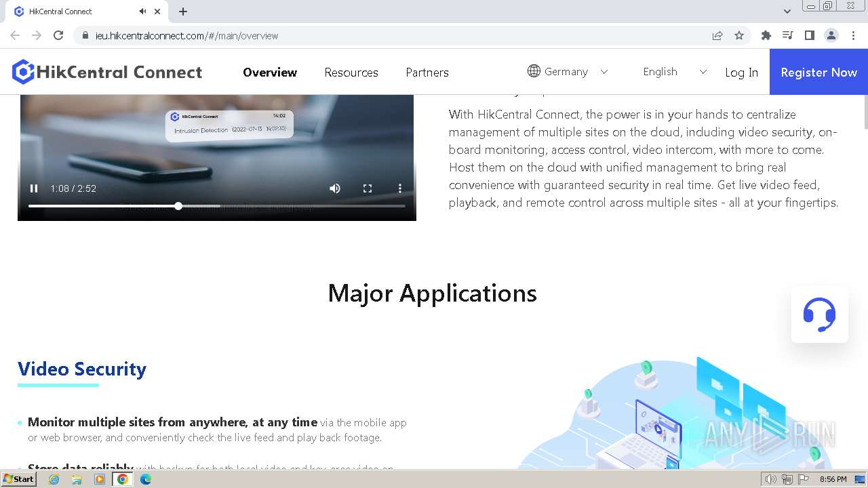Image resolution: width=868 pixels, height=488 pixels.
Task: Open Chrome three-dot menu
Action: tap(853, 35)
